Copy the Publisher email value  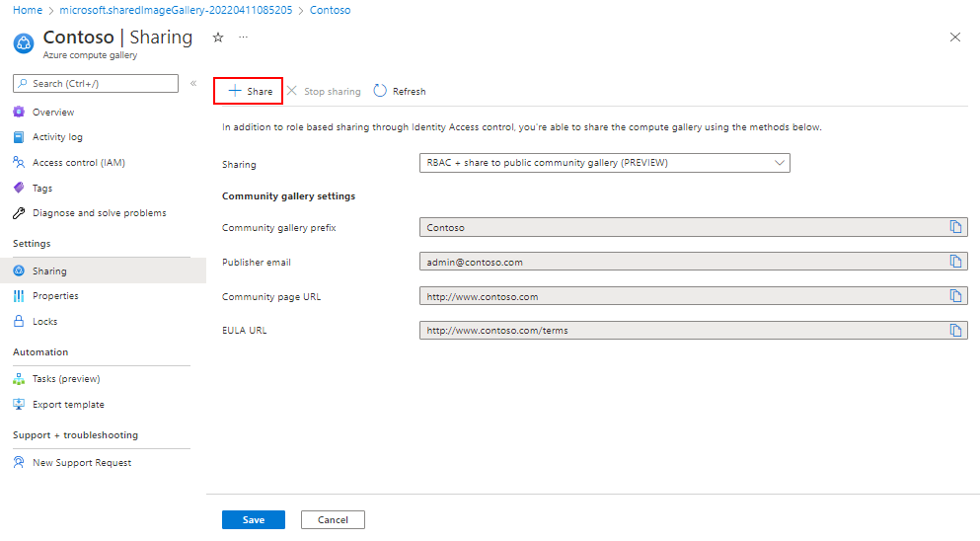click(x=955, y=262)
